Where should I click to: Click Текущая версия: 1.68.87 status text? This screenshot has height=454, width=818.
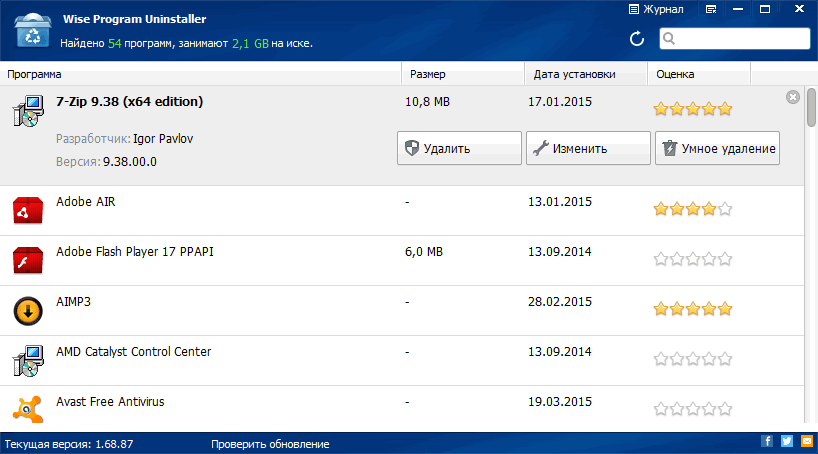coord(69,444)
